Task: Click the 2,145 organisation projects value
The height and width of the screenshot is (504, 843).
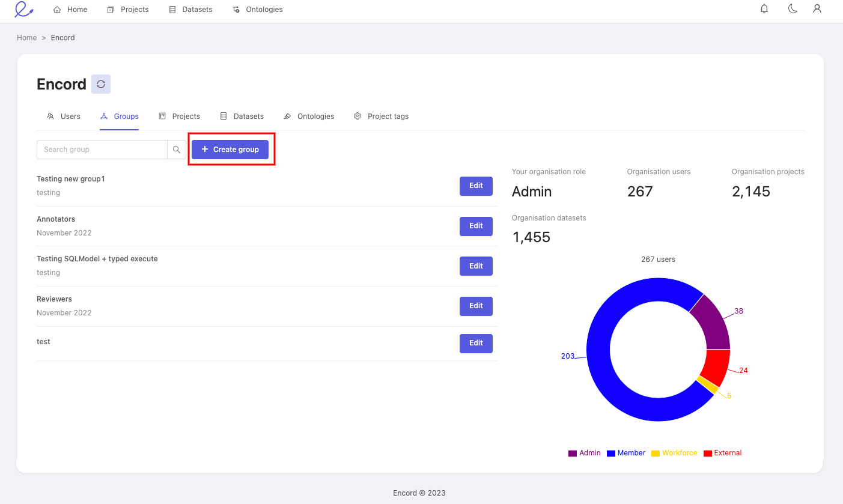Action: (x=751, y=192)
